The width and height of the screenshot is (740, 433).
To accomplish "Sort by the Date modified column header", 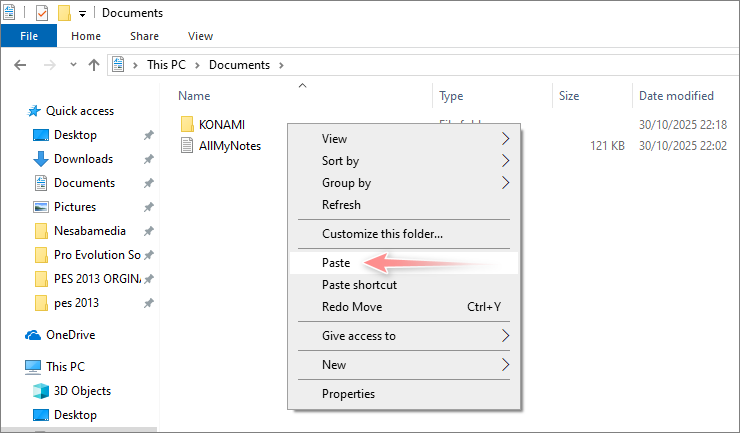I will pos(676,96).
